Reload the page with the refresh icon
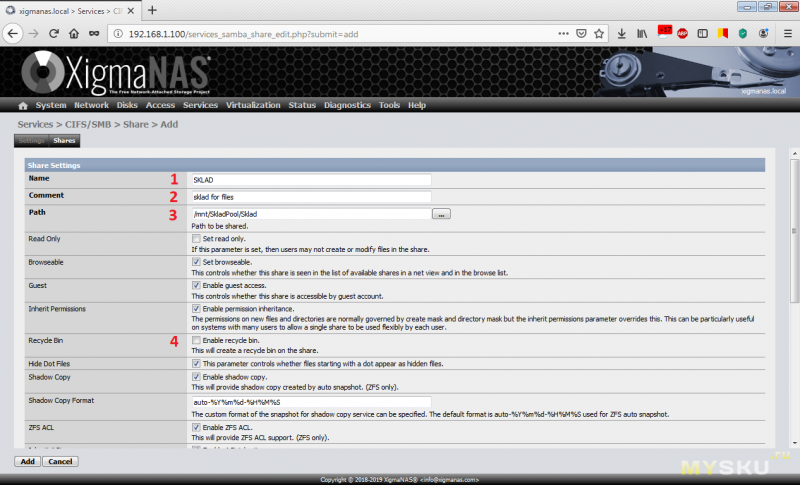The height and width of the screenshot is (485, 800). point(54,34)
